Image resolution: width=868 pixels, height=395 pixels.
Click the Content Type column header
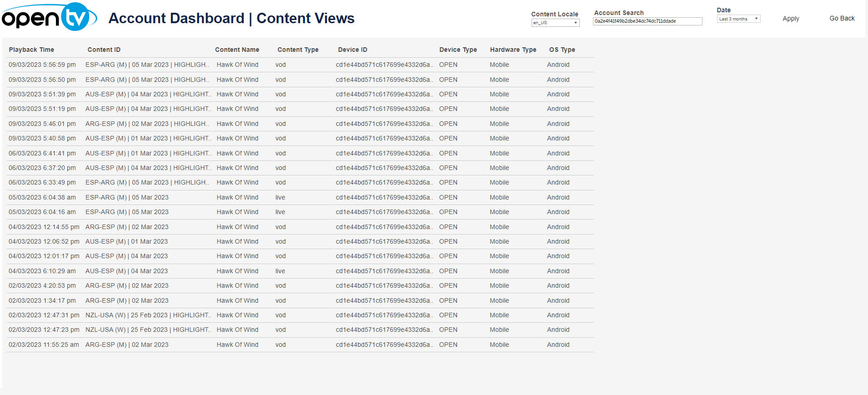pos(298,50)
